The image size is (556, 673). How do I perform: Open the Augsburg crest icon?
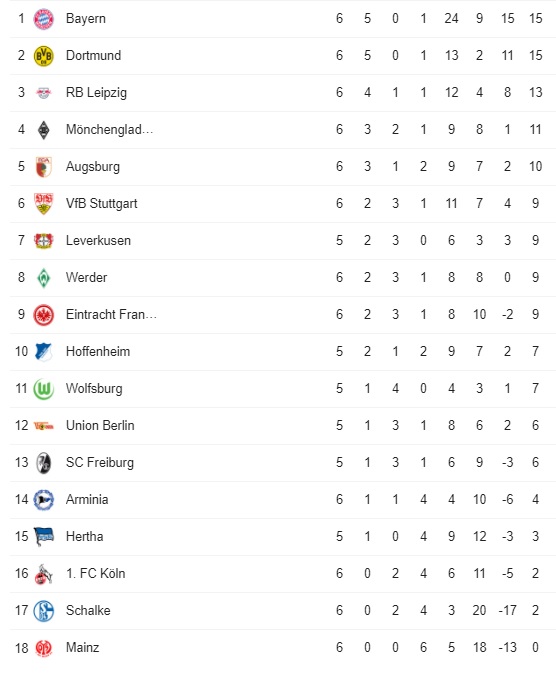point(43,167)
